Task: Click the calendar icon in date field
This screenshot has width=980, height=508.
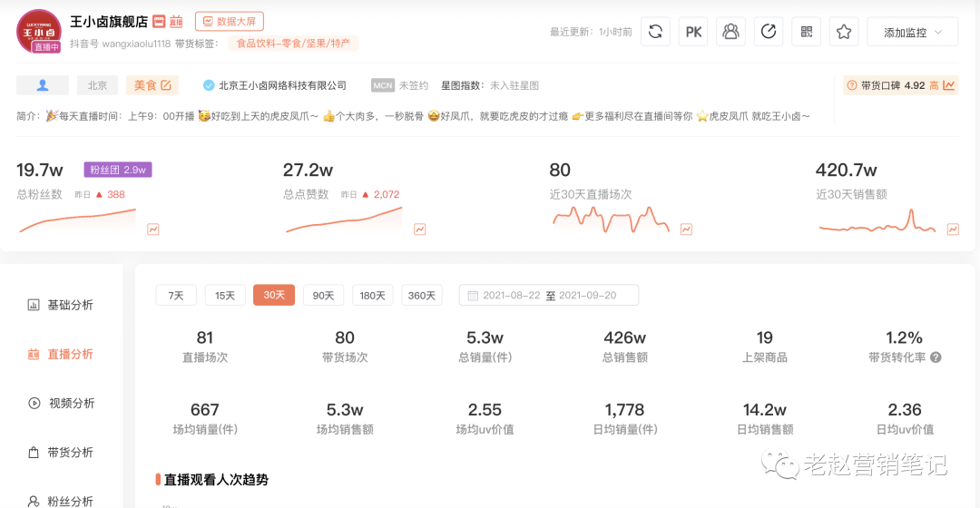Action: point(473,295)
